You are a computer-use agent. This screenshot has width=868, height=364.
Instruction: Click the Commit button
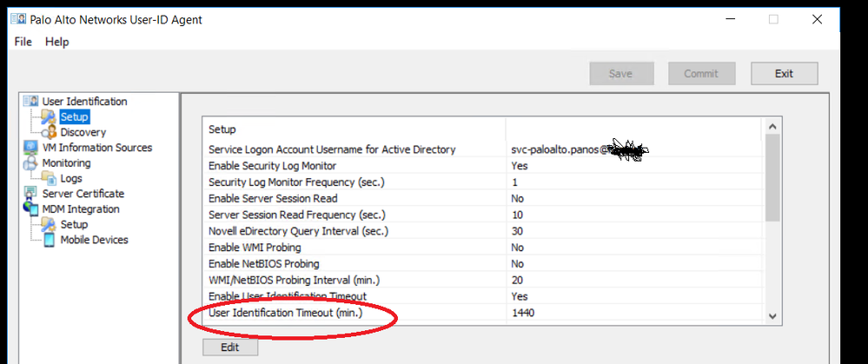tap(701, 74)
